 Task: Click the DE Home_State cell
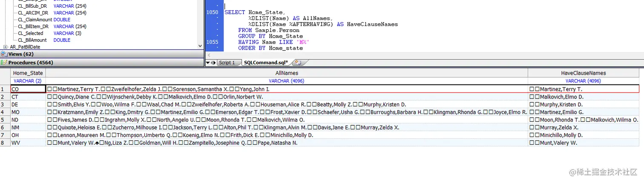28,105
